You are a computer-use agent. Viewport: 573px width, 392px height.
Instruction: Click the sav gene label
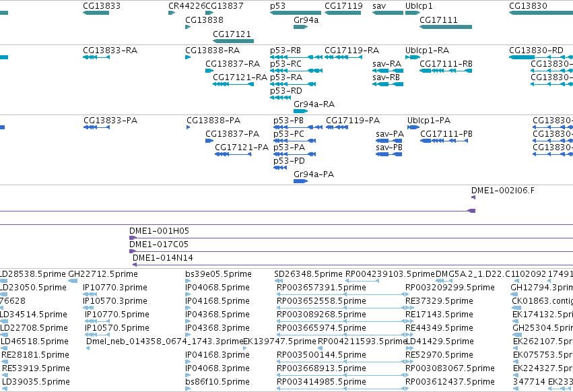(x=379, y=6)
